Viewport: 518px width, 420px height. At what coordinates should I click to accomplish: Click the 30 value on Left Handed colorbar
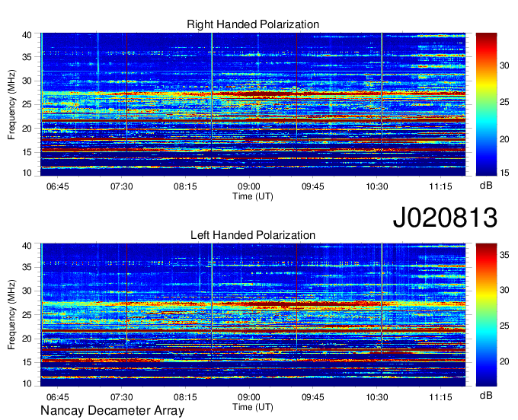click(x=504, y=290)
